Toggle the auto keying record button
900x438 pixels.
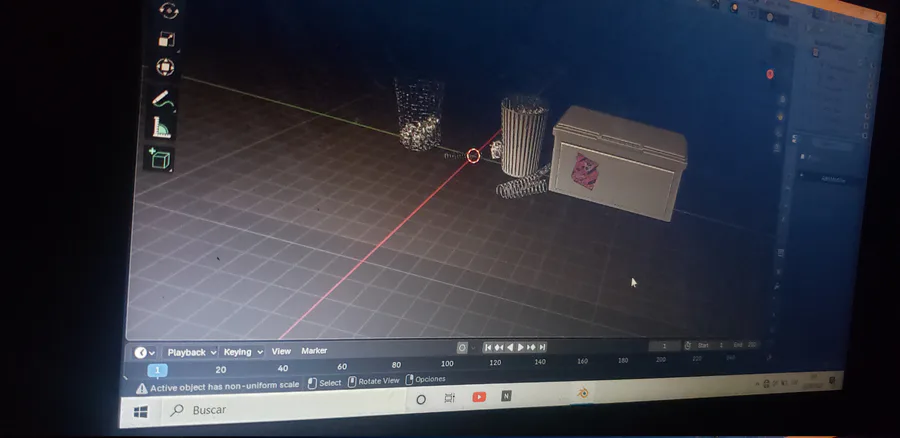point(462,347)
